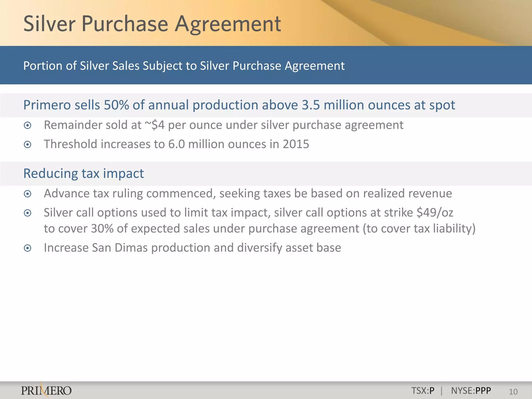Screen dimensions: 532x399
Task: Click the 'TSX:P' ticker text
Action: pyautogui.click(x=423, y=391)
